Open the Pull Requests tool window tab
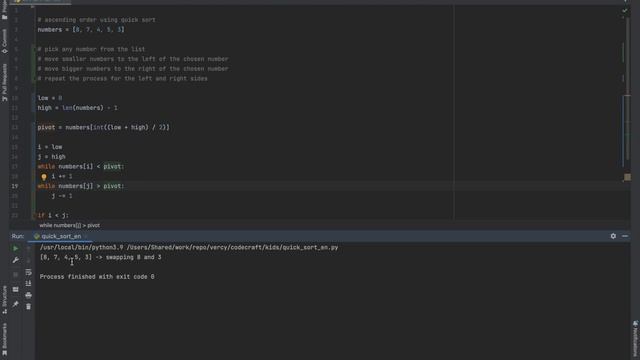The width and height of the screenshot is (640, 360). coord(4,82)
